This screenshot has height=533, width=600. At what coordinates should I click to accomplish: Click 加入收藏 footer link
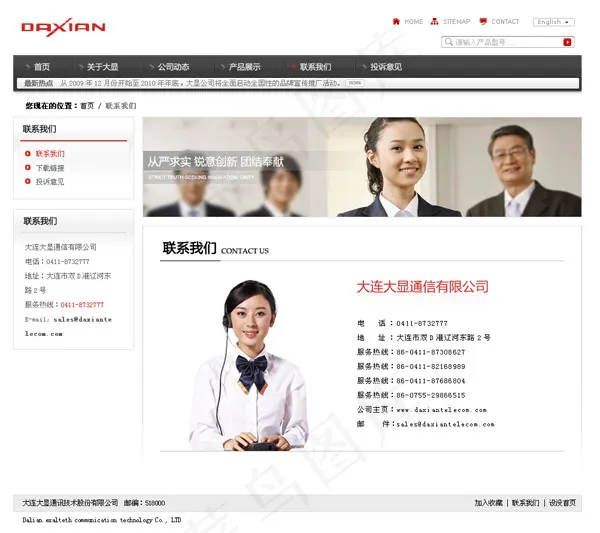click(488, 503)
